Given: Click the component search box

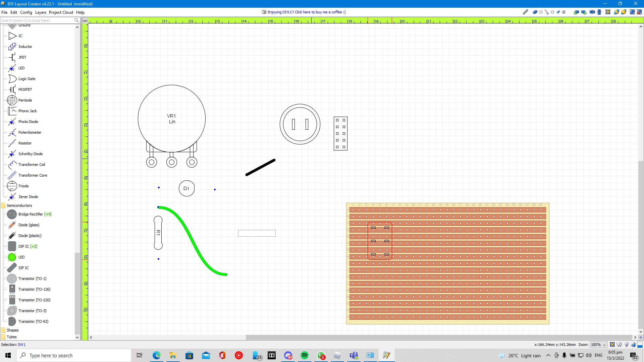Looking at the screenshot, I should pos(37,20).
